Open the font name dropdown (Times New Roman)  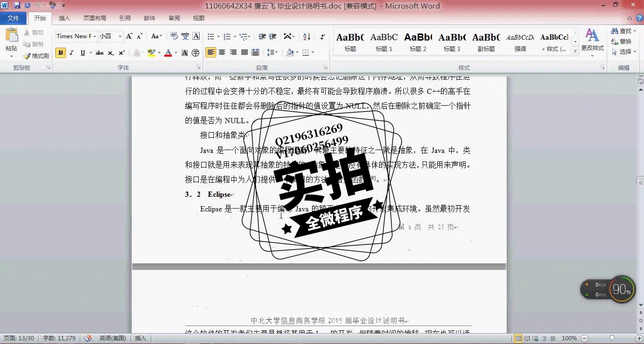click(x=94, y=36)
